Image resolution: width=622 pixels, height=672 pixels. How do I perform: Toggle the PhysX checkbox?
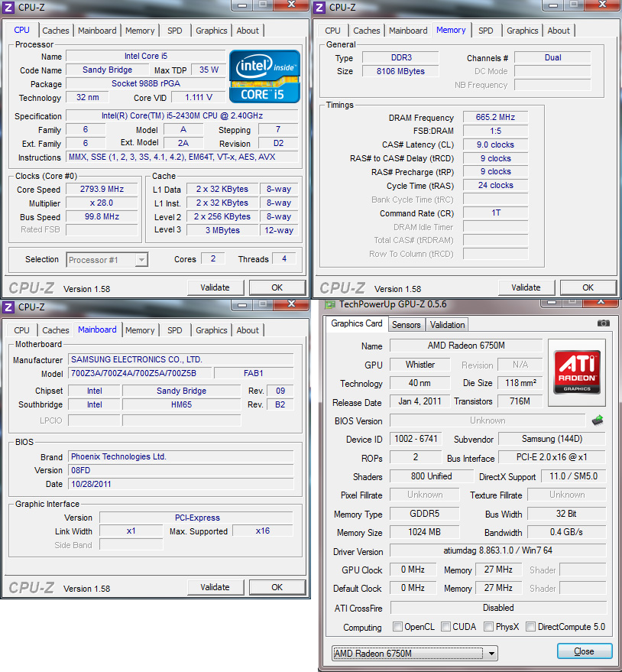point(488,627)
